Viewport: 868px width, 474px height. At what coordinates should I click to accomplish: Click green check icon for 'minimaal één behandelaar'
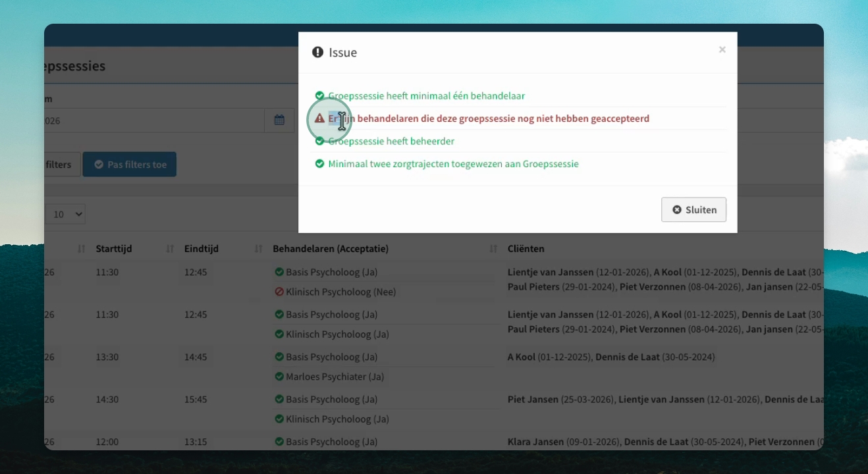click(x=319, y=95)
